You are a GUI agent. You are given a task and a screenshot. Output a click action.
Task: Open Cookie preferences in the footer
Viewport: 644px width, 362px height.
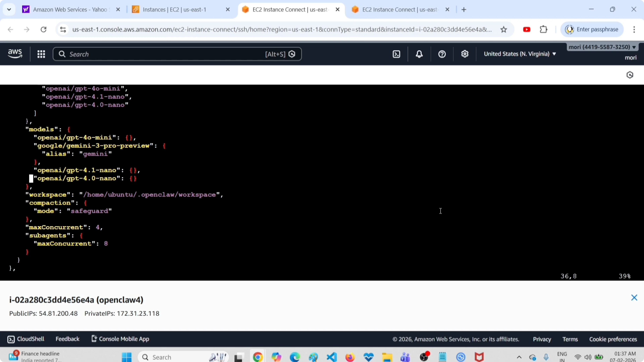613,339
